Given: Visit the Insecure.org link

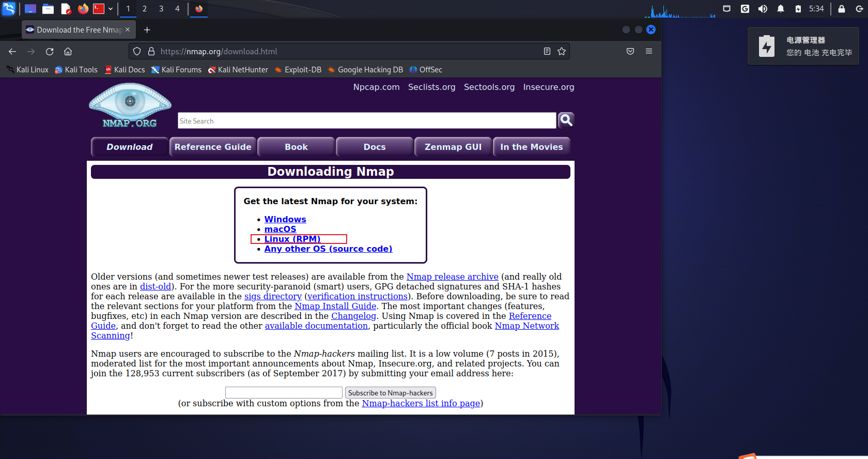Looking at the screenshot, I should (x=549, y=87).
